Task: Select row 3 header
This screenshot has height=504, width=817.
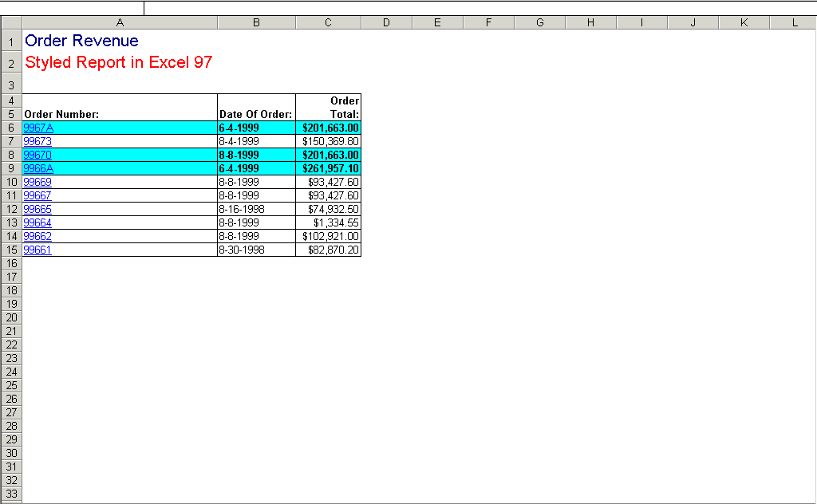Action: (11, 84)
